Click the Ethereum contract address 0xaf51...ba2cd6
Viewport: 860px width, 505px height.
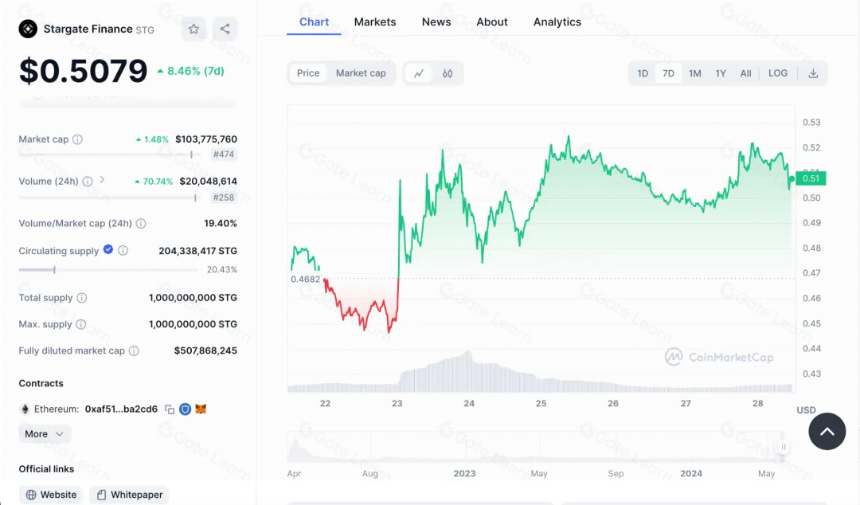tap(121, 409)
